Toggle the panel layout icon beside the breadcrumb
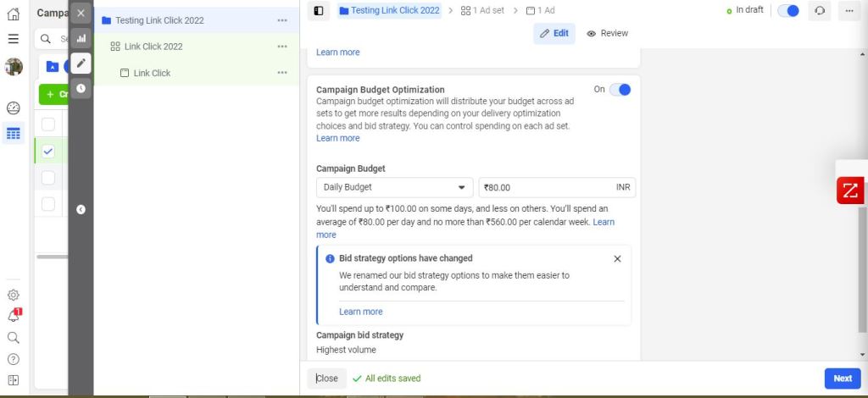868x398 pixels. (x=319, y=11)
